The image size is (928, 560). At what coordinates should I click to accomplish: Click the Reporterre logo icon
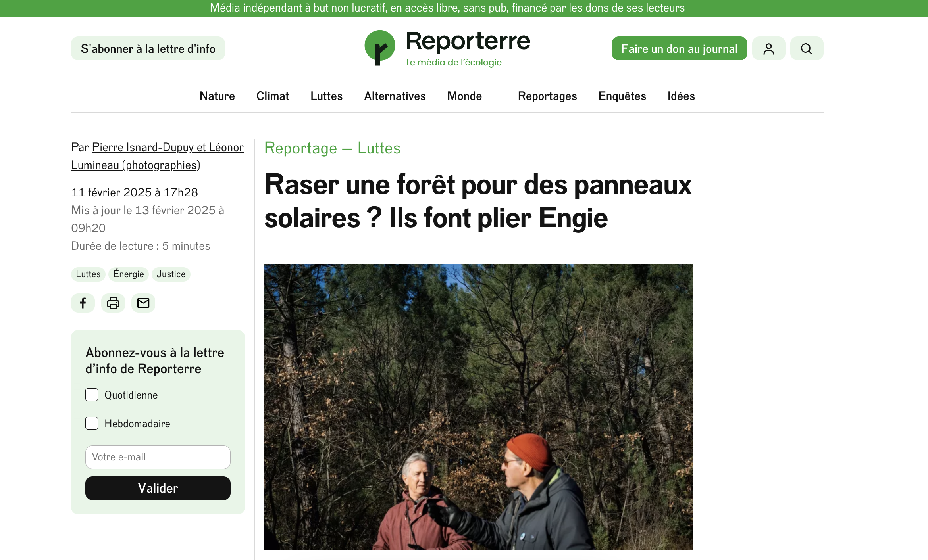pos(380,48)
